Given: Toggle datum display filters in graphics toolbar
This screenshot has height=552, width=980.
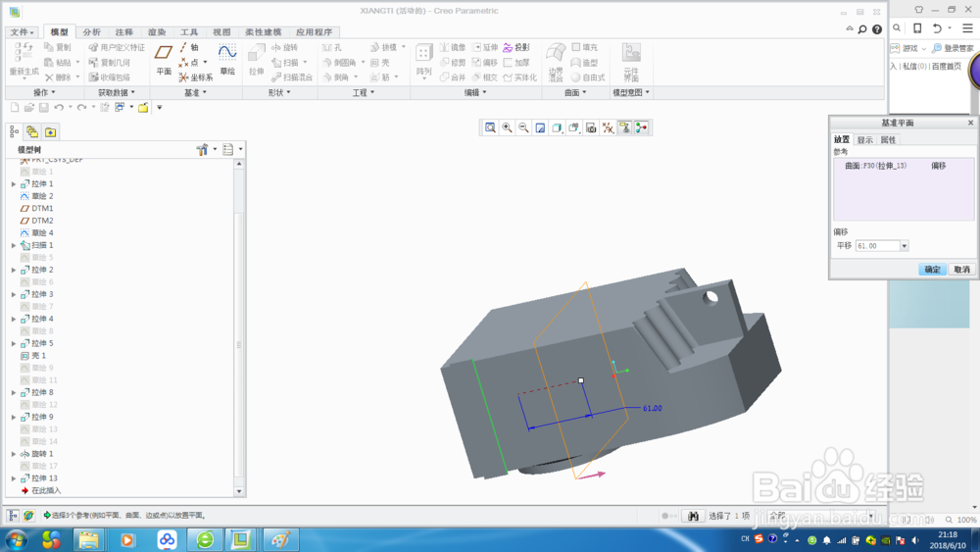Looking at the screenshot, I should tap(609, 127).
